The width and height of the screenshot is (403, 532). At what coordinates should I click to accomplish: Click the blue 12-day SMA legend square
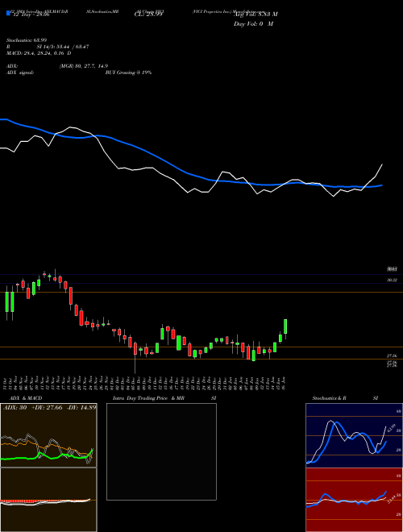tap(9, 14)
